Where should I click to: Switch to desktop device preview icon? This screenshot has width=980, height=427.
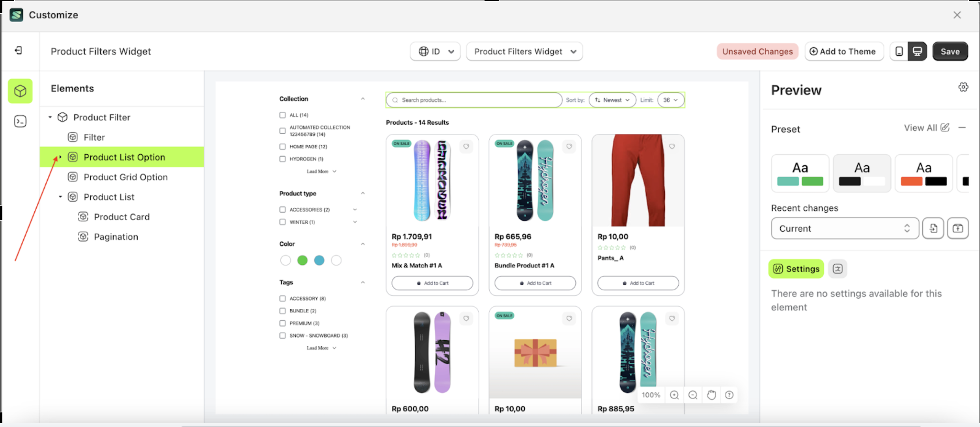click(917, 51)
